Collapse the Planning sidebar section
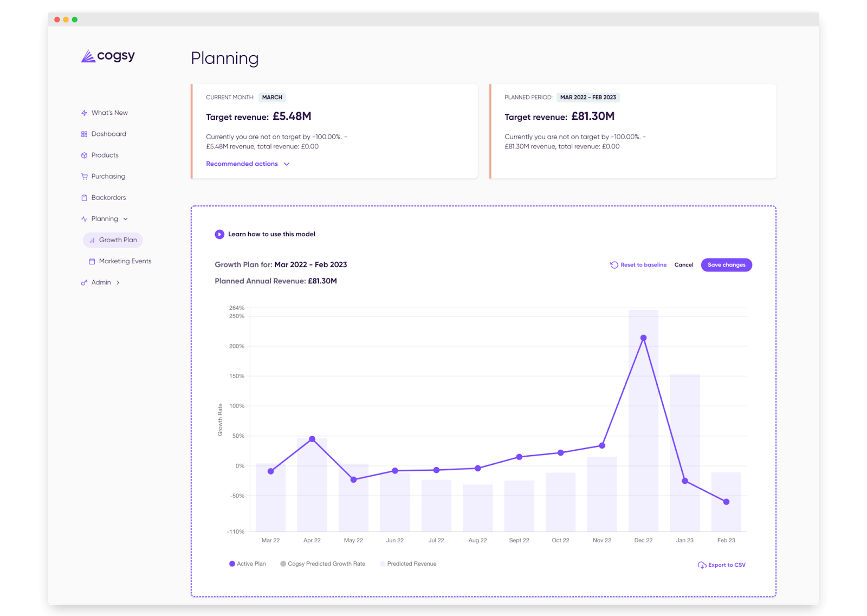The height and width of the screenshot is (616, 867). coord(126,219)
